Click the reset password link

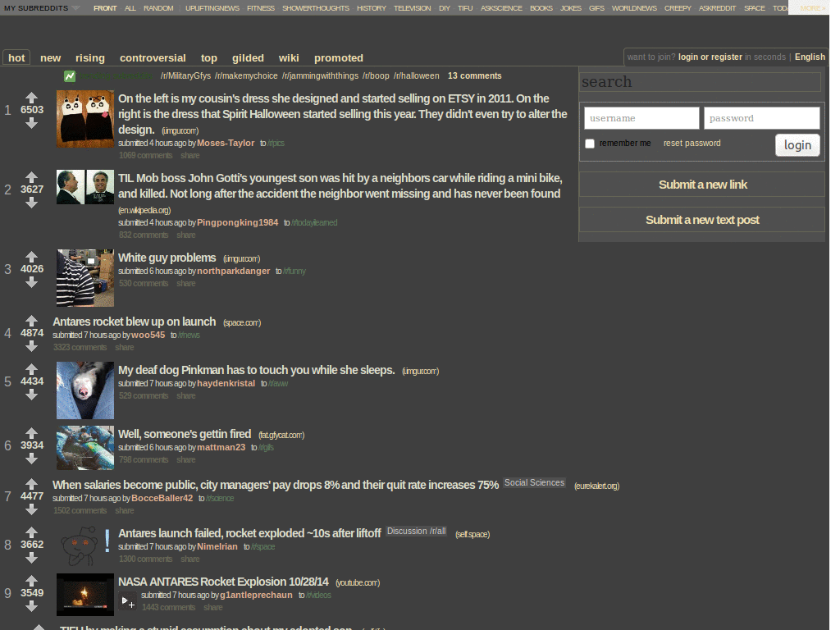pyautogui.click(x=692, y=143)
